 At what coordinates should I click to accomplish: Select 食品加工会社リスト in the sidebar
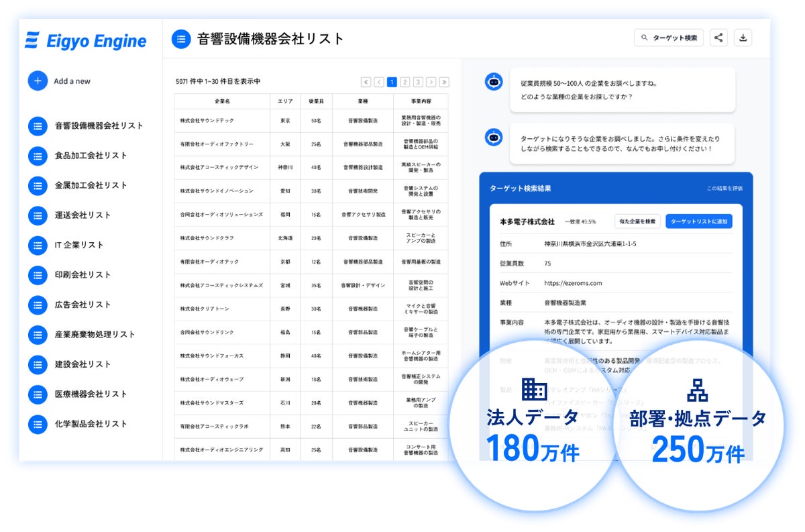[91, 156]
